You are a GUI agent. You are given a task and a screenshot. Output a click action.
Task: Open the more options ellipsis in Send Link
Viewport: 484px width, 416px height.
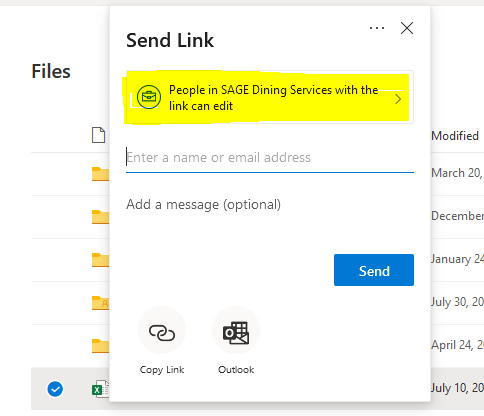pyautogui.click(x=377, y=28)
